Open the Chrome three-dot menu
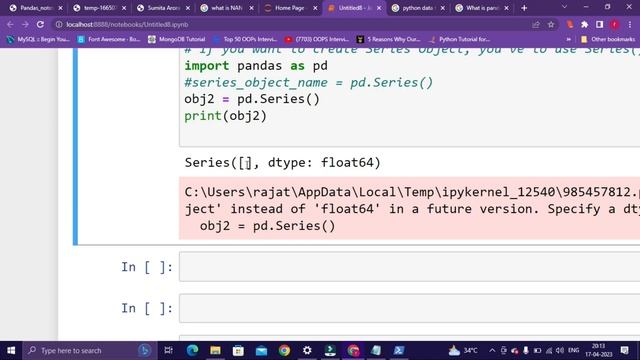The image size is (640, 360). 630,24
